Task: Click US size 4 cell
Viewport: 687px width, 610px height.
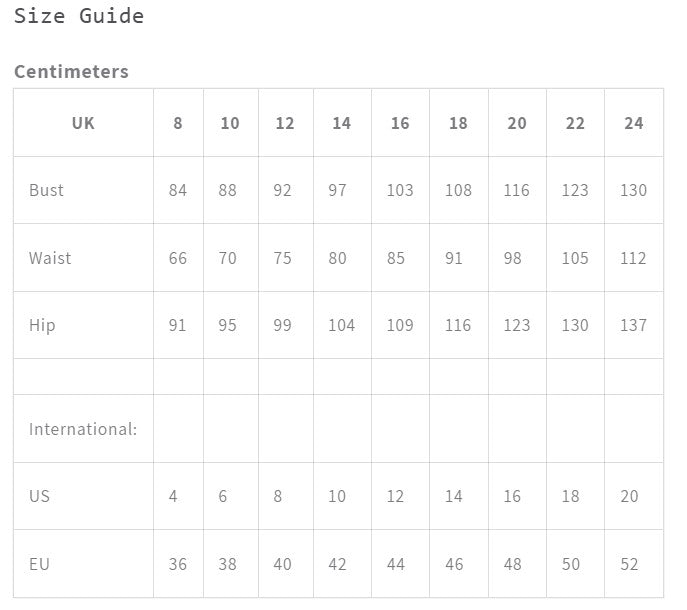Action: (x=173, y=496)
